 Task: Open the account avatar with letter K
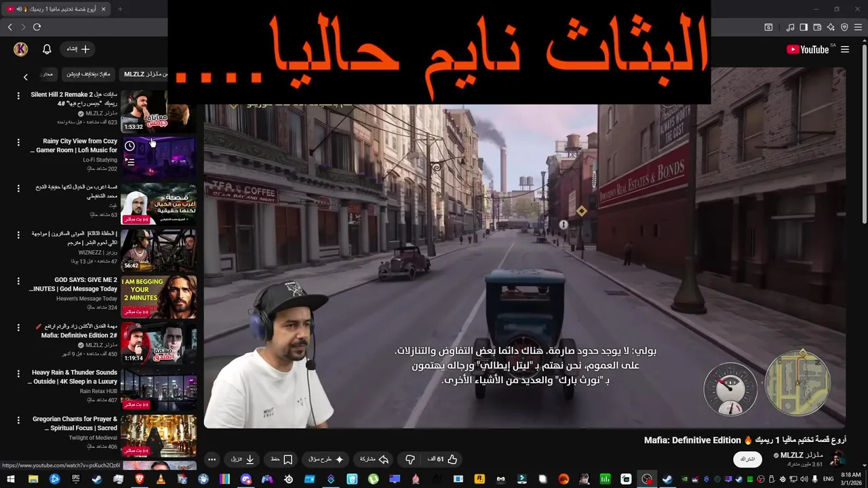(x=20, y=49)
